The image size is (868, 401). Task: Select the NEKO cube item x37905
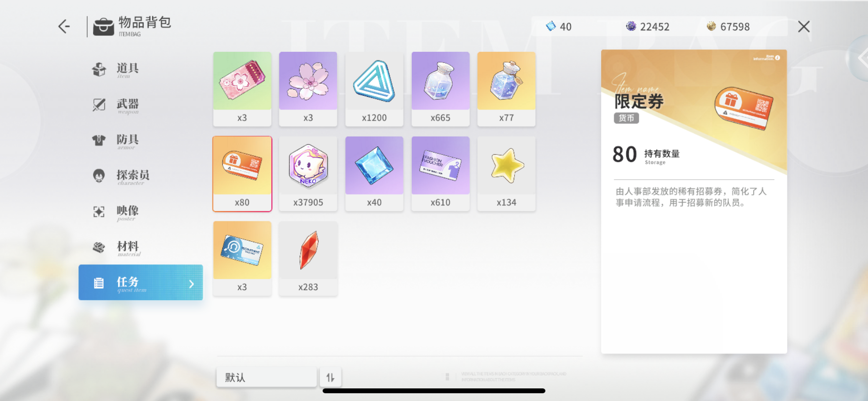point(308,174)
